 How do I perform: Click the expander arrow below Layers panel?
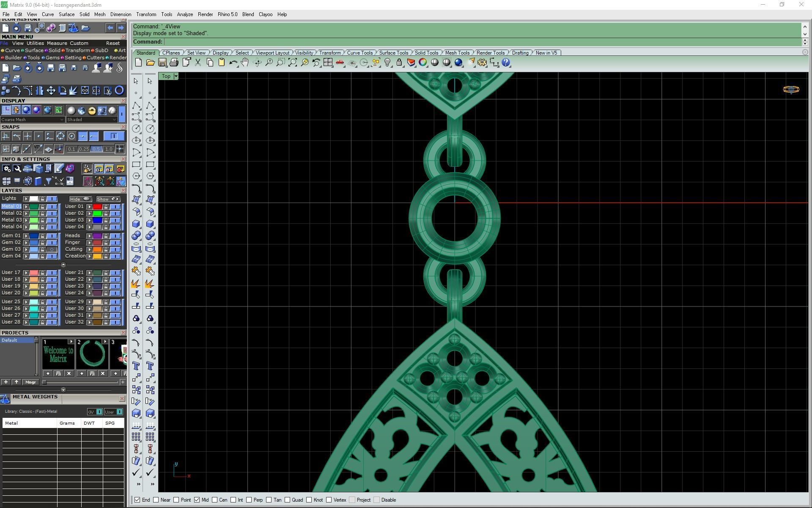tap(63, 265)
